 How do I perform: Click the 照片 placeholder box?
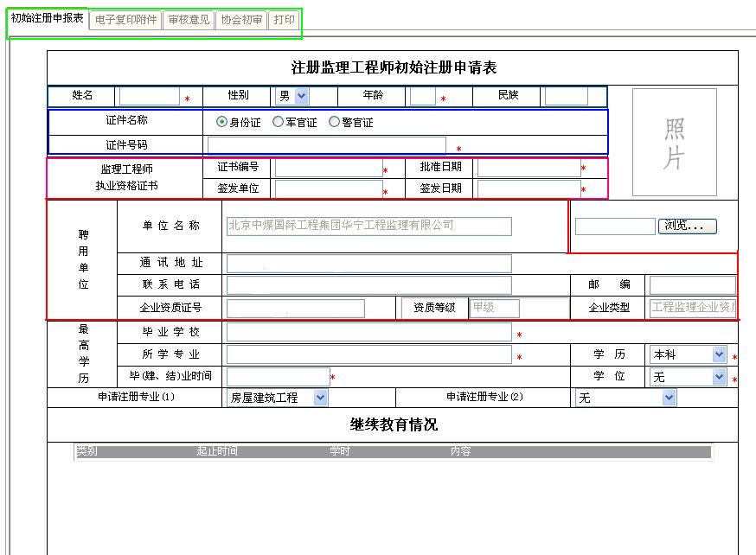[675, 142]
